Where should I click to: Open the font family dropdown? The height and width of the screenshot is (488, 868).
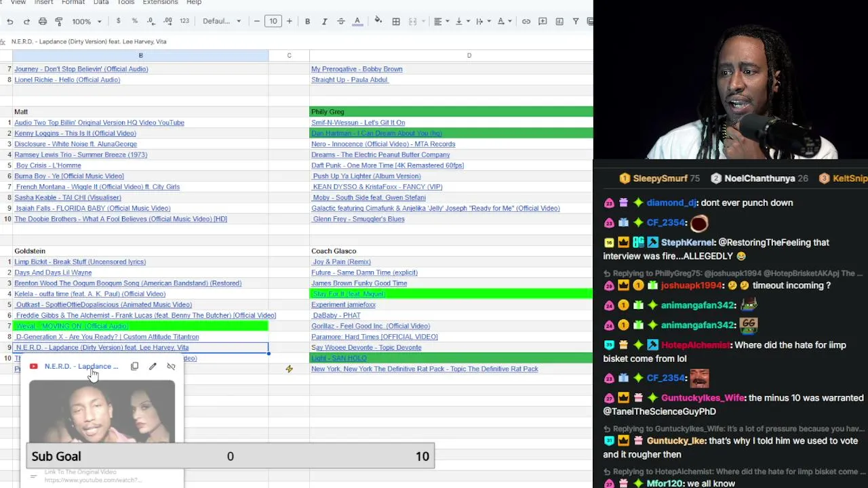222,22
